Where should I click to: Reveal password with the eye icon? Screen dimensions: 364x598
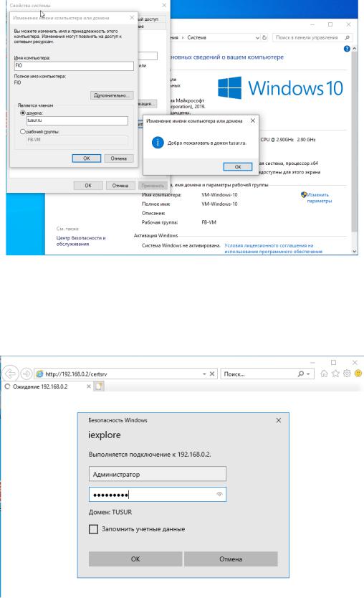(x=219, y=494)
